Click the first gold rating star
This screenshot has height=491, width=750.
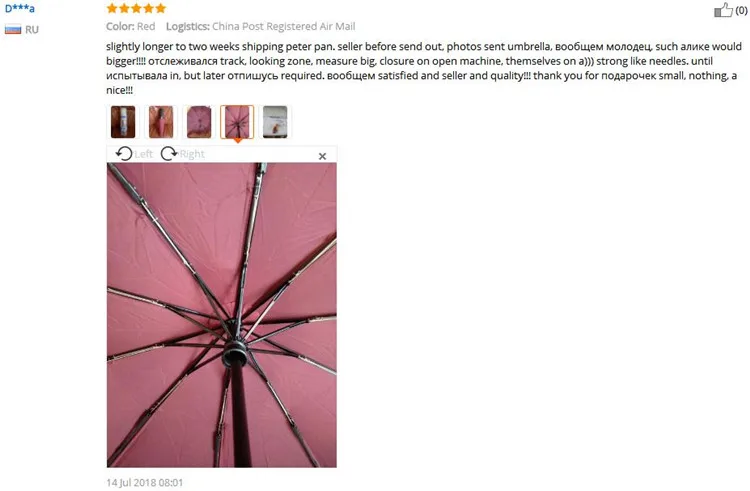click(x=112, y=8)
